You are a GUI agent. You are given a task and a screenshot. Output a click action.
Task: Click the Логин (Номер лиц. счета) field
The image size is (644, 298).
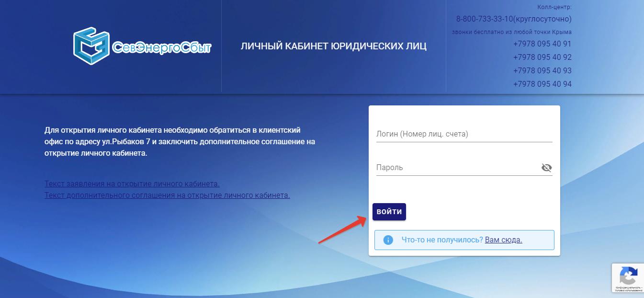click(x=464, y=134)
